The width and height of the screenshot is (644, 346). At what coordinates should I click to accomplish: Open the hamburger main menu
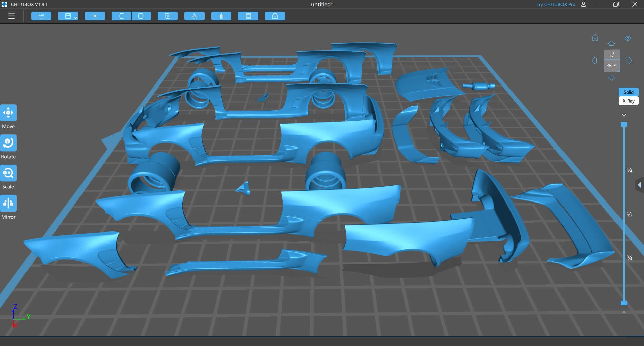click(x=11, y=16)
